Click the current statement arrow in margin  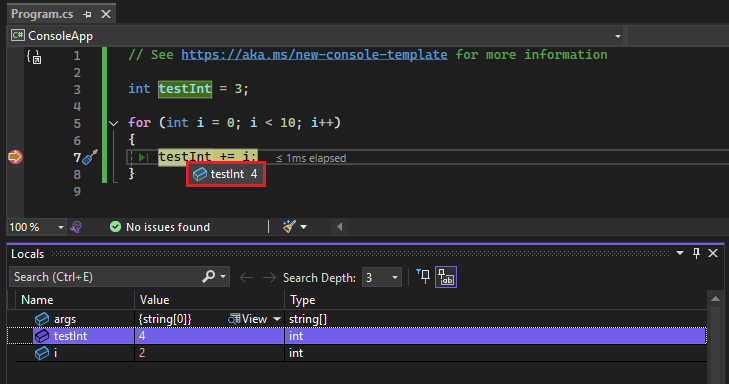[x=15, y=157]
